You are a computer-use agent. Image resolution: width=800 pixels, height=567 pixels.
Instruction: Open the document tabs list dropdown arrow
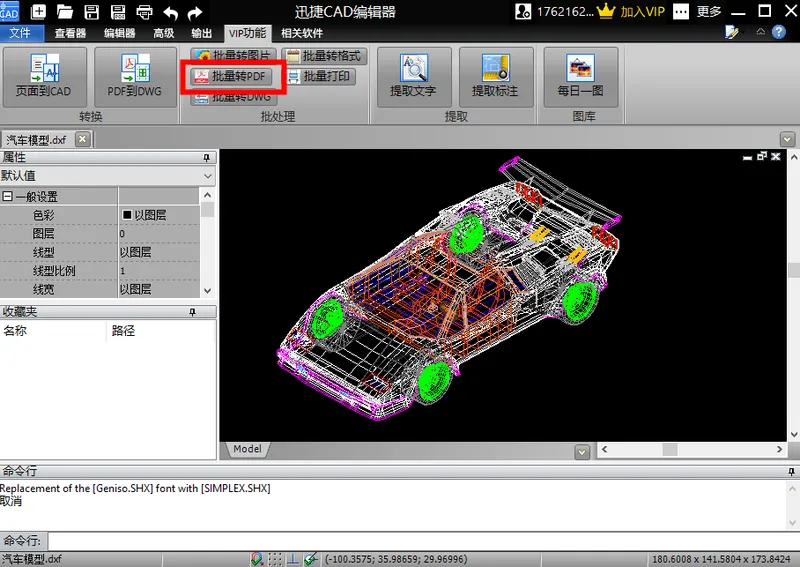(x=787, y=139)
